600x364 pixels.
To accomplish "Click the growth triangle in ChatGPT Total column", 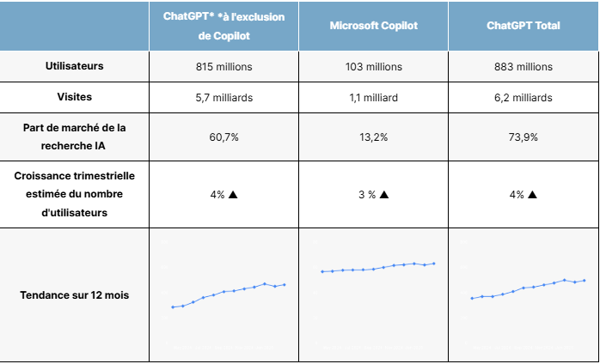I will click(x=532, y=195).
